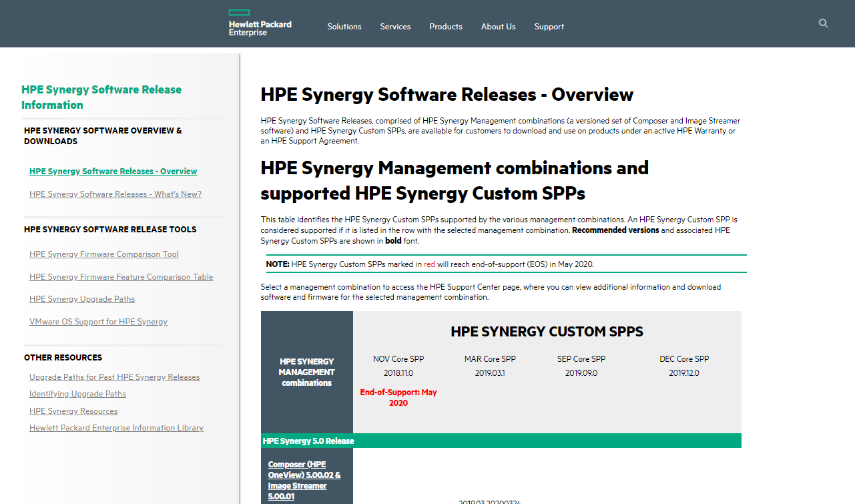Click version 2019.12.0 text
The width and height of the screenshot is (855, 504).
coord(684,373)
